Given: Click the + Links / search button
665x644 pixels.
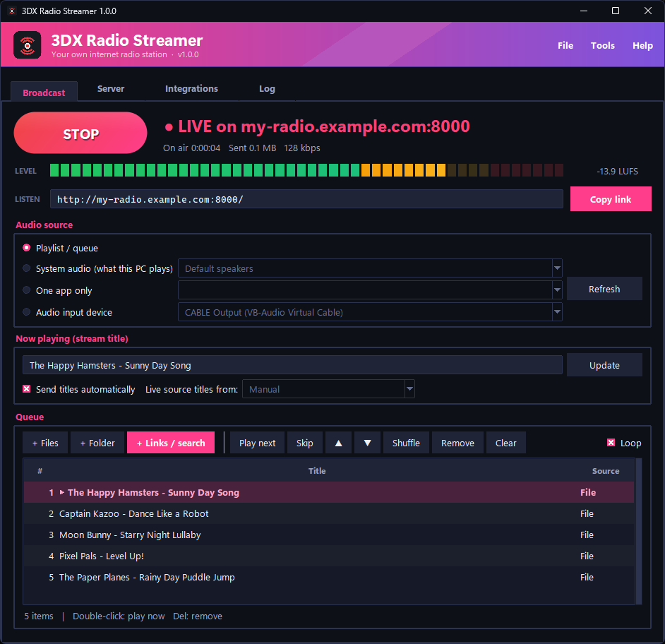Looking at the screenshot, I should click(171, 443).
